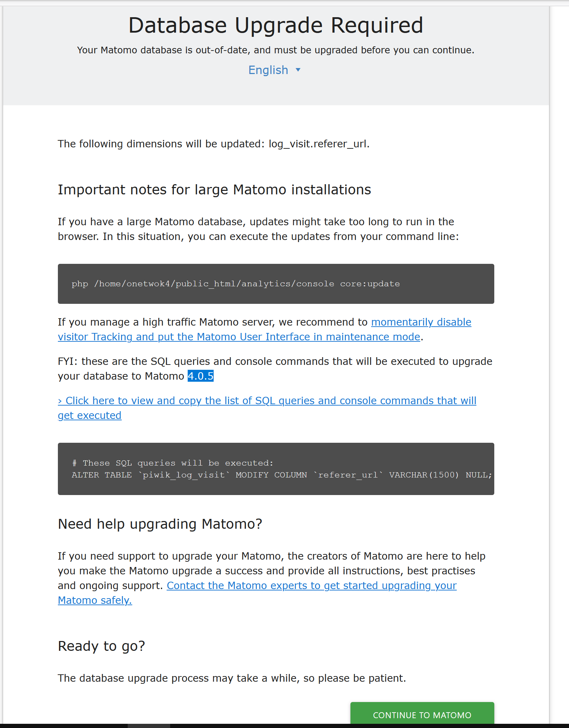Click the Important notes for large Matomo installations heading
The height and width of the screenshot is (728, 569).
point(214,190)
